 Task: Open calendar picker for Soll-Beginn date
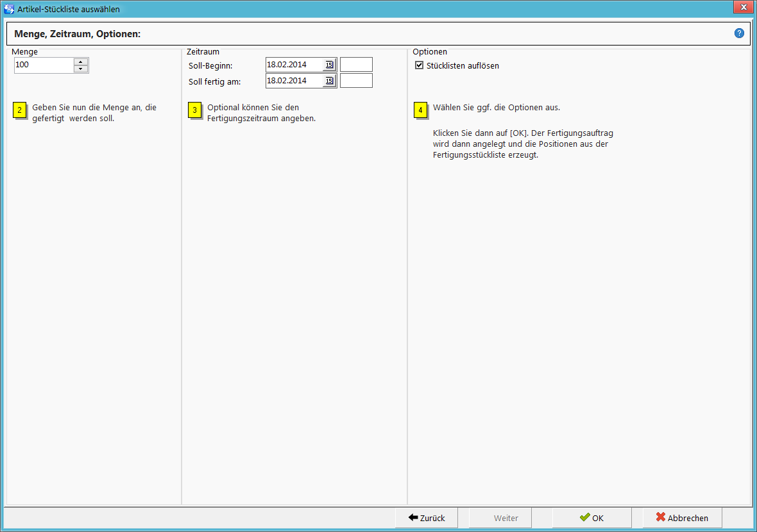click(x=329, y=65)
